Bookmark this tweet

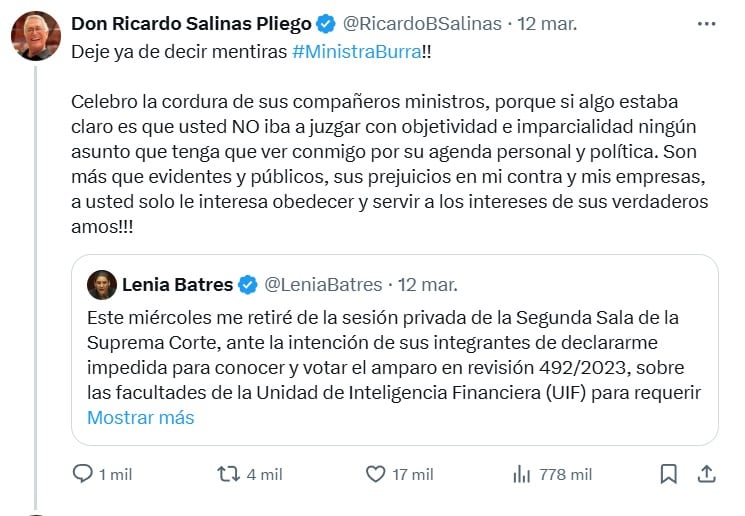click(668, 474)
